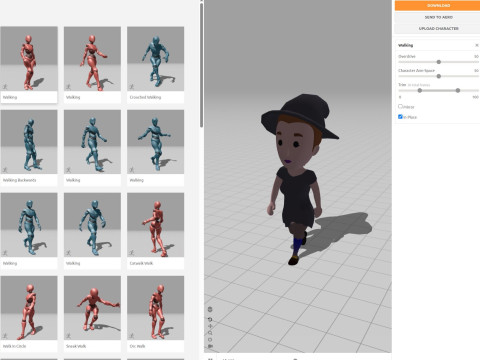
Task: Click runner icon on Orc Walk thumbnail
Action: (x=132, y=336)
